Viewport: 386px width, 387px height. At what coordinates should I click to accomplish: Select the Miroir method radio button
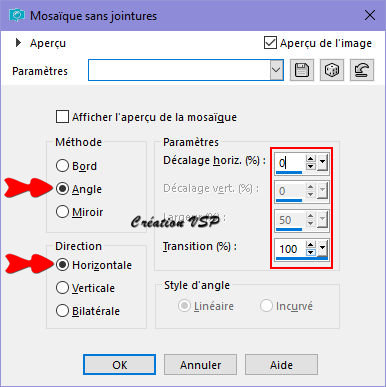pos(62,212)
